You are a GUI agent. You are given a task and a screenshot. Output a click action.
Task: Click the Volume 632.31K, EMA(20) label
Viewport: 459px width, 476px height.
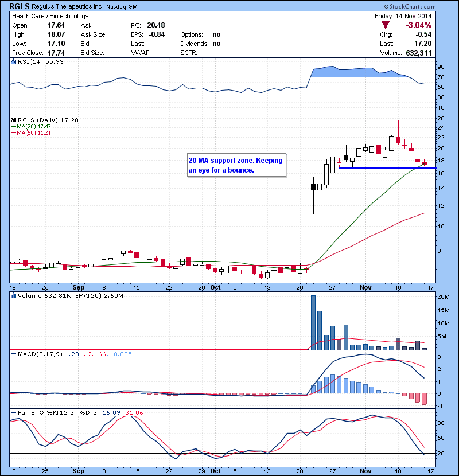click(71, 296)
